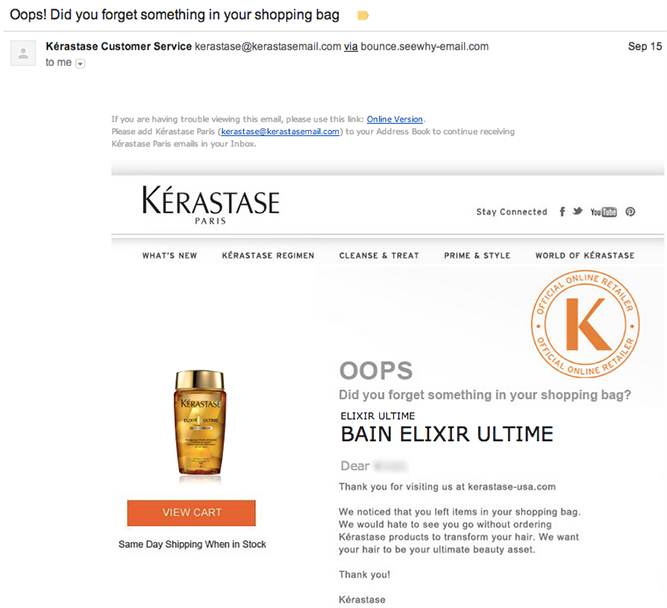The width and height of the screenshot is (667, 608).
Task: Click the yellow label tag next to subject
Action: tap(363, 16)
